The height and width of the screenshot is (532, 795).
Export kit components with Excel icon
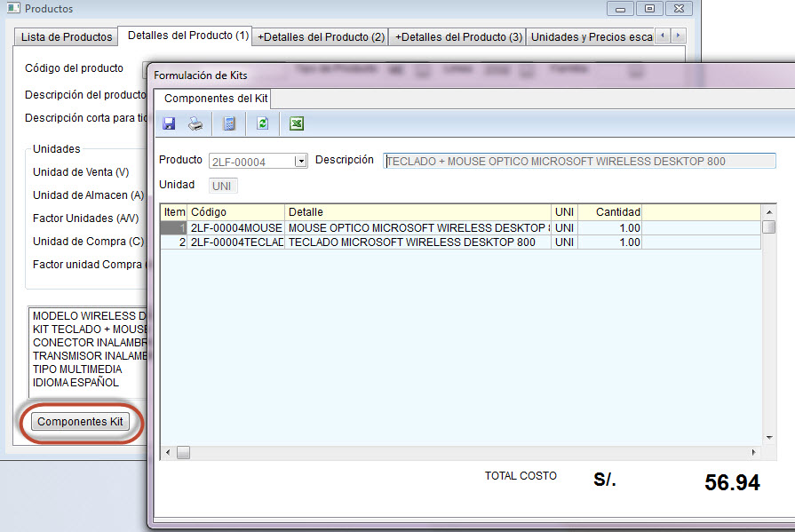[x=297, y=123]
